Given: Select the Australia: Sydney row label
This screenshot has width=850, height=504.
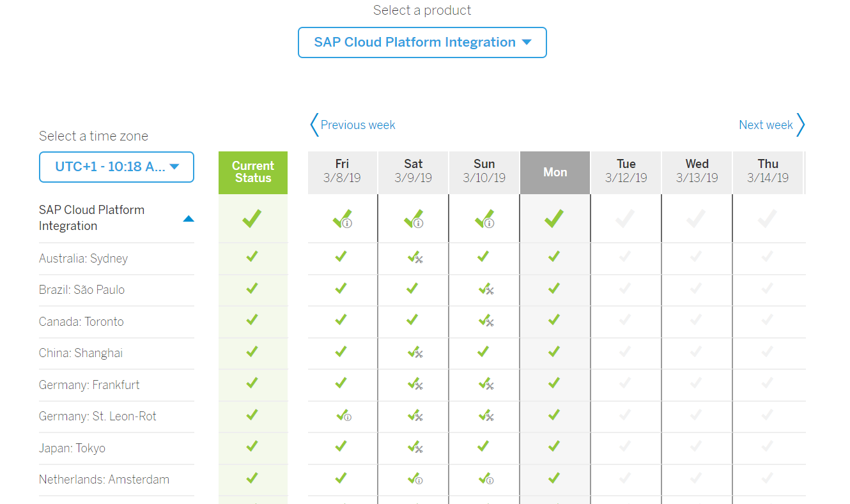Looking at the screenshot, I should [x=83, y=259].
